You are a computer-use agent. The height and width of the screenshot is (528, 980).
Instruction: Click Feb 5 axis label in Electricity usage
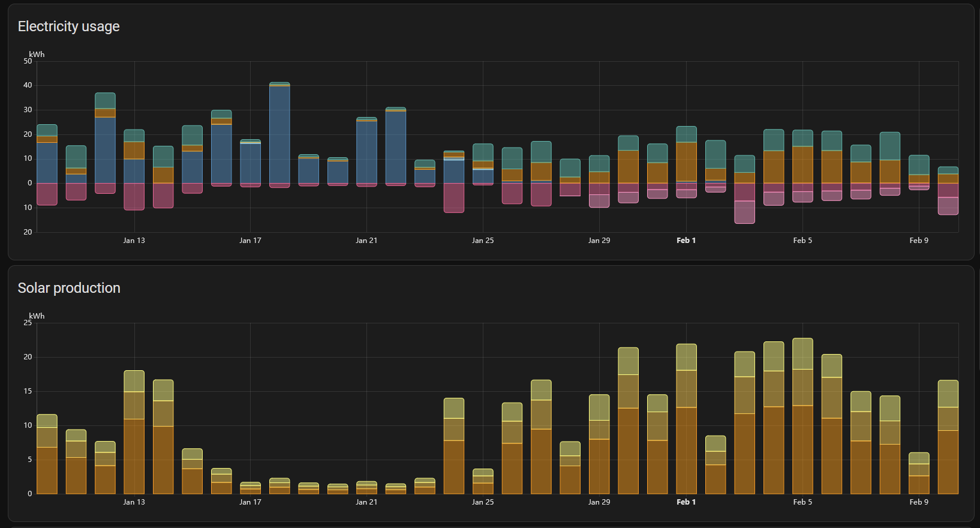click(x=802, y=241)
